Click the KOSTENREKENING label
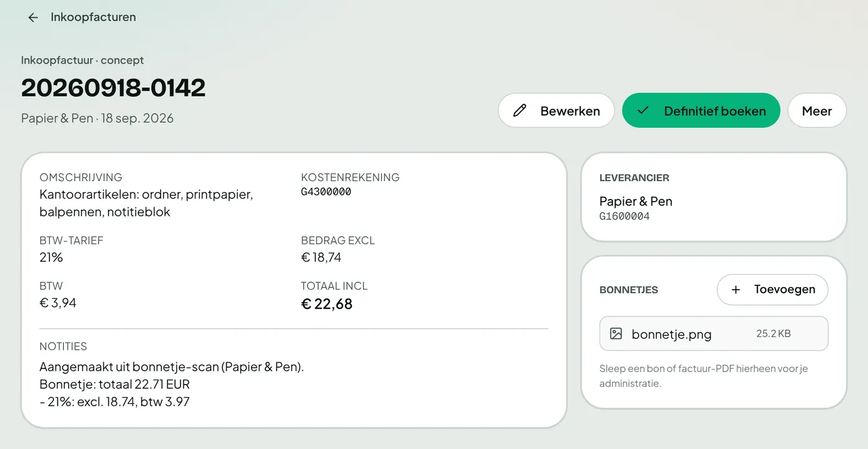Screen dimensions: 868x449 (x=350, y=177)
